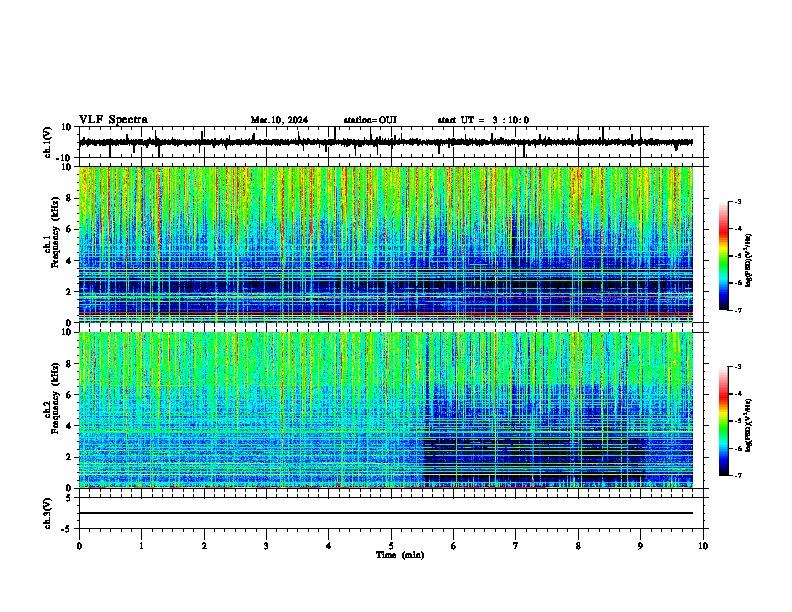Click time axis tick label "5"

coord(391,546)
